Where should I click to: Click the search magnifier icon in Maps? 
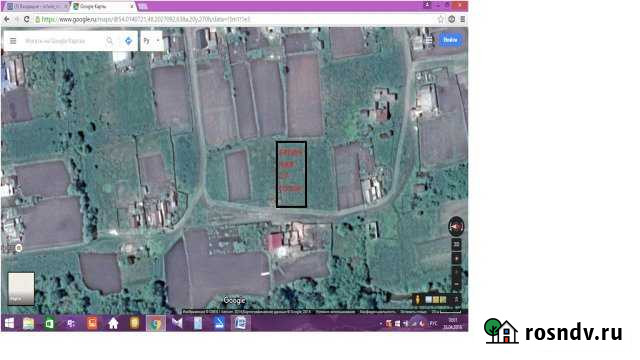[109, 41]
